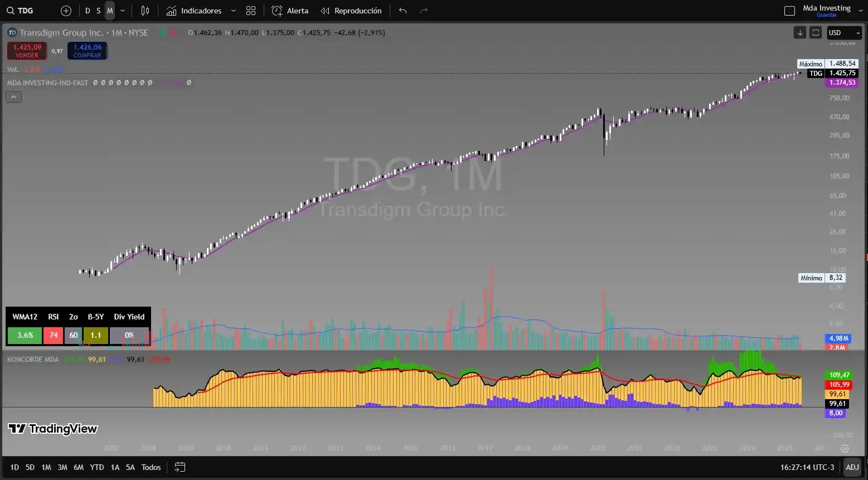Click the red 105,99 axis label
The width and height of the screenshot is (868, 480).
click(839, 385)
